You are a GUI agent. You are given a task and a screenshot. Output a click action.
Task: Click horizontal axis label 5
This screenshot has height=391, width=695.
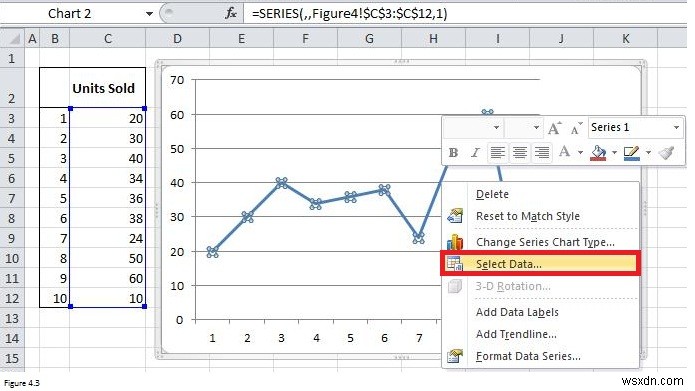(350, 338)
